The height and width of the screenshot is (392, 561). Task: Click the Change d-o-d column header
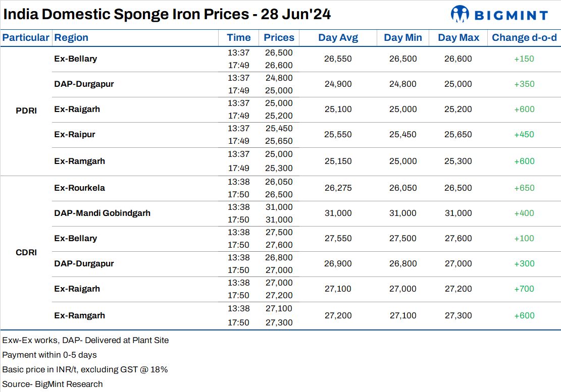point(524,37)
